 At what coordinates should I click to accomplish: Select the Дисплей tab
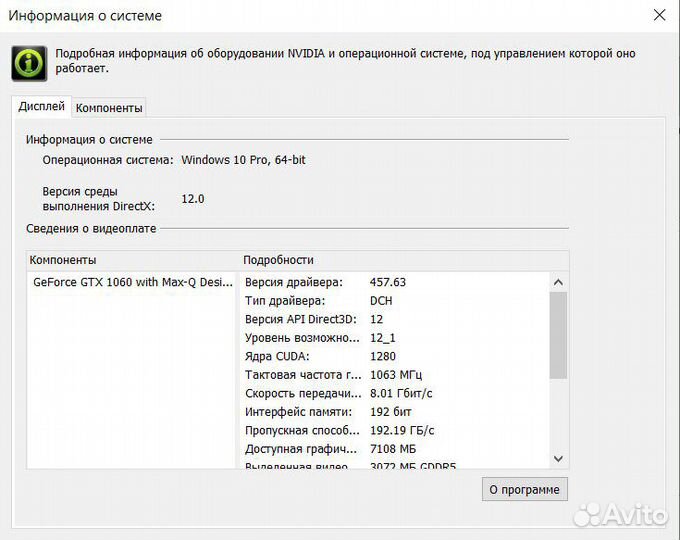pos(41,107)
